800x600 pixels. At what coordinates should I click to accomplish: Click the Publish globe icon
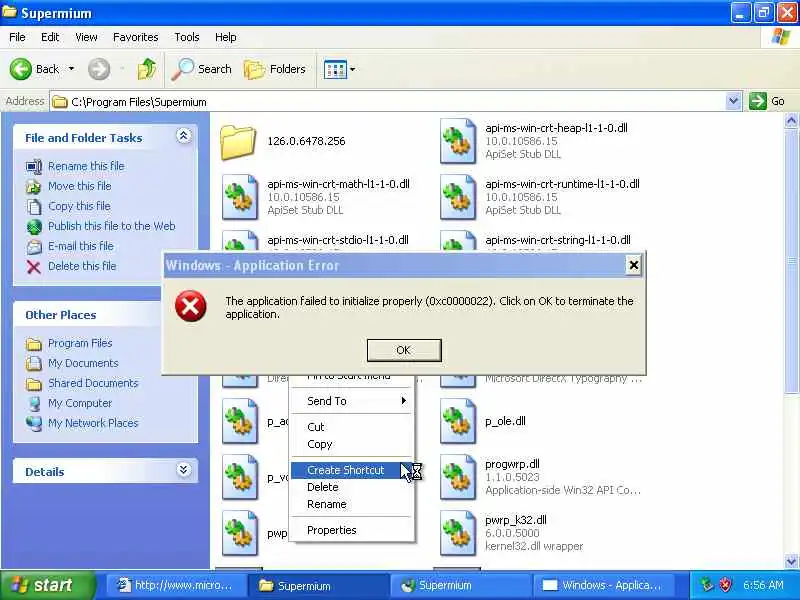[34, 227]
